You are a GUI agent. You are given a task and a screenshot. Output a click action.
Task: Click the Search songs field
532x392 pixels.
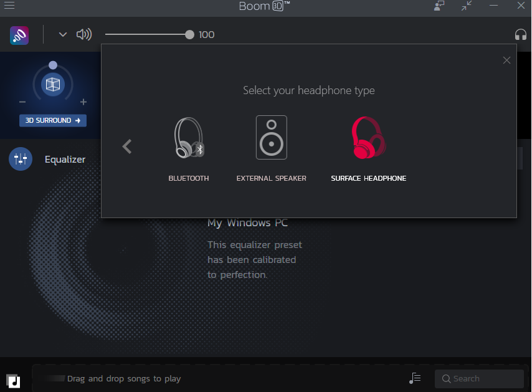point(479,379)
